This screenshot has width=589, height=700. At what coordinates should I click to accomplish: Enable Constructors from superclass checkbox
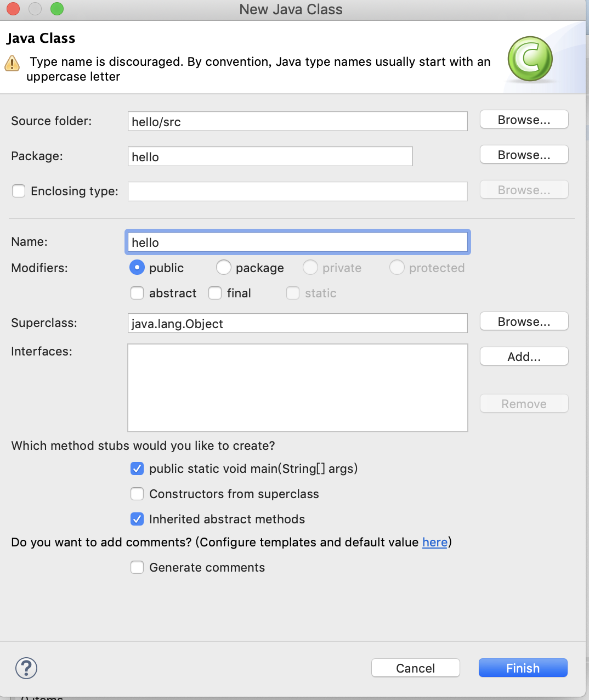click(137, 494)
